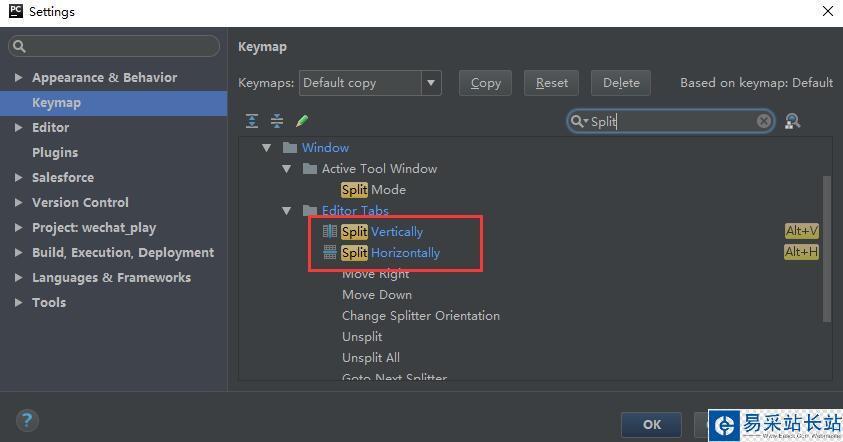Open the Editor settings page
The height and width of the screenshot is (442, 843).
51,127
